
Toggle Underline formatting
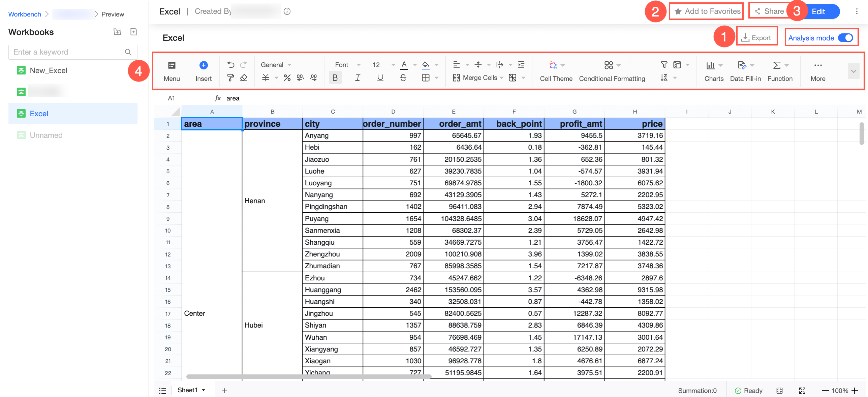point(380,78)
